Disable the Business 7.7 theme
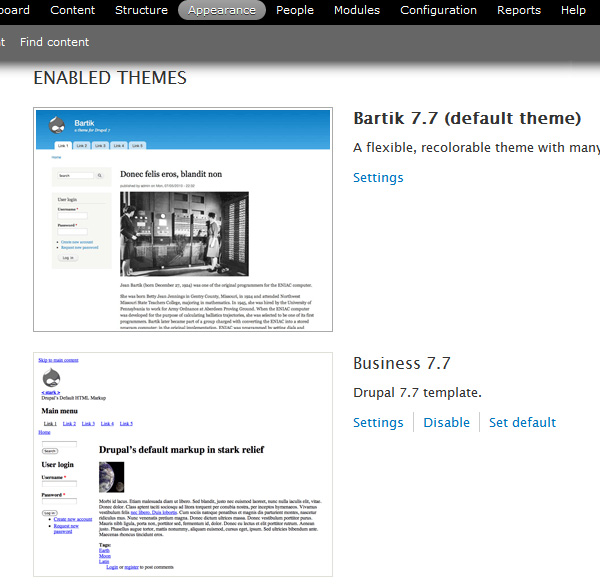 (x=446, y=422)
